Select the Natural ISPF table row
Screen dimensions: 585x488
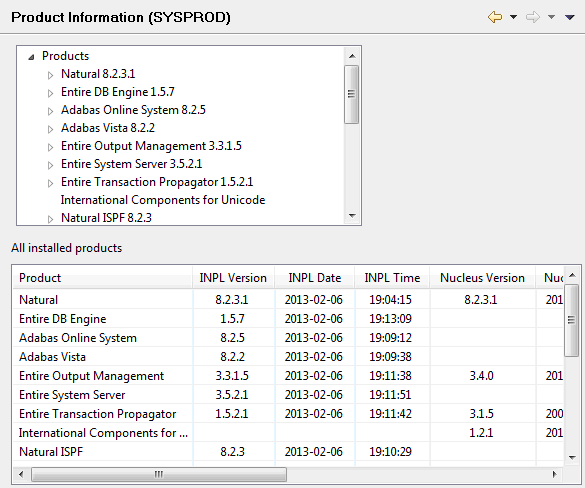[288, 452]
